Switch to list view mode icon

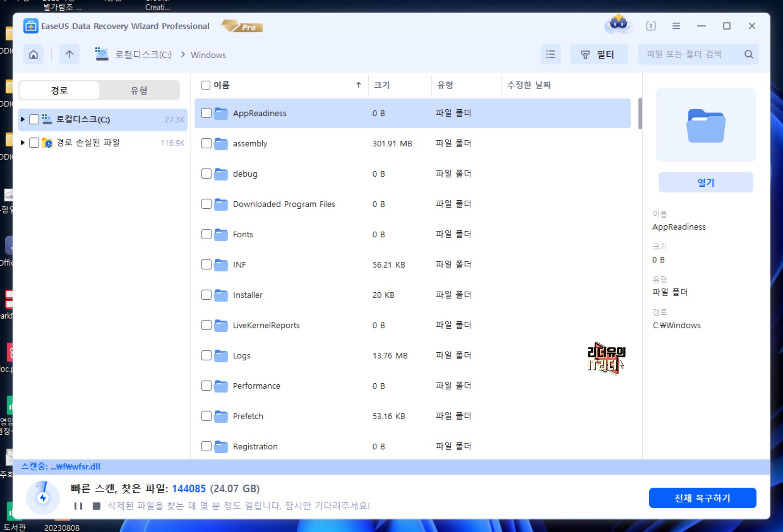point(550,54)
